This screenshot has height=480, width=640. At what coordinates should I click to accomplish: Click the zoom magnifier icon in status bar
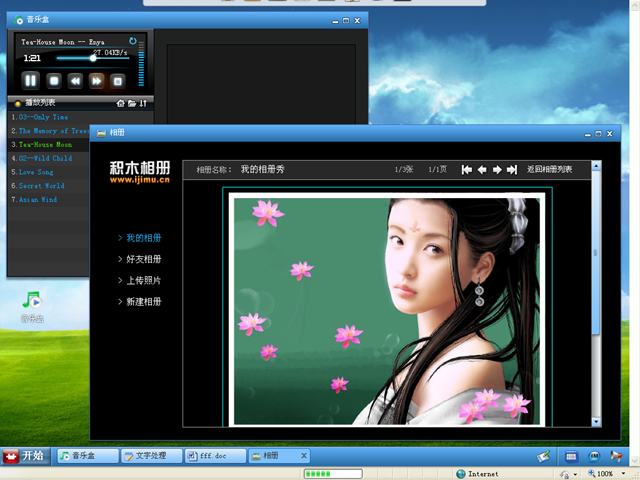coord(591,473)
